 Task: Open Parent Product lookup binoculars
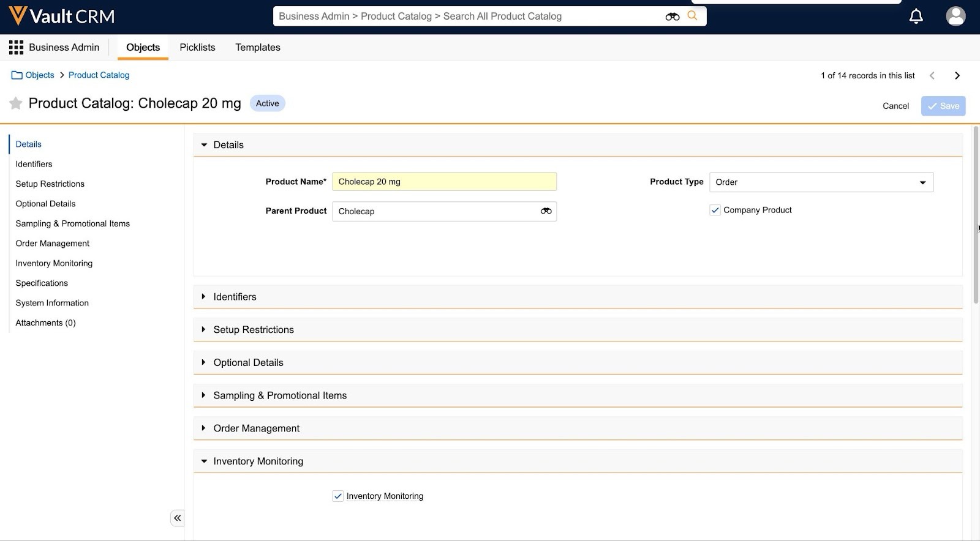coord(546,211)
